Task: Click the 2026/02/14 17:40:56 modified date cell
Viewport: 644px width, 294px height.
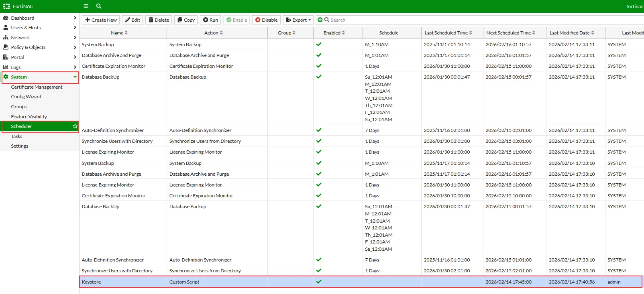Action: tap(575, 282)
